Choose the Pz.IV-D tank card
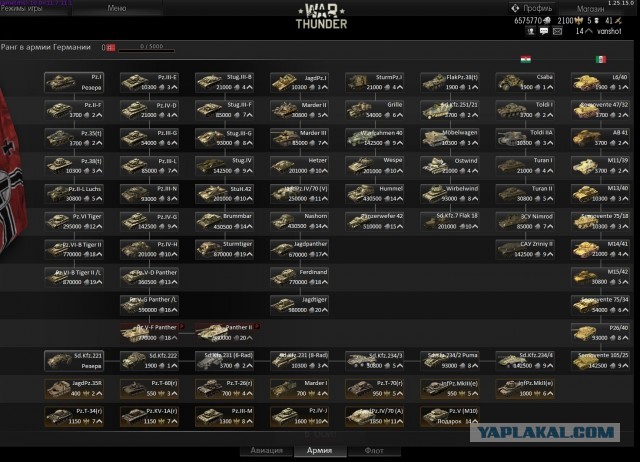 click(x=149, y=110)
